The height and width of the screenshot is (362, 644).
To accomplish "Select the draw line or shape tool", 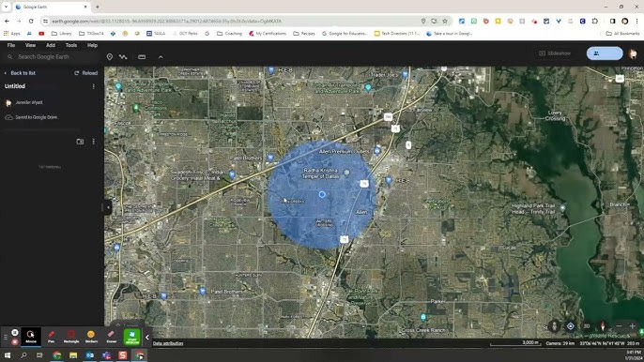I will 123,57.
